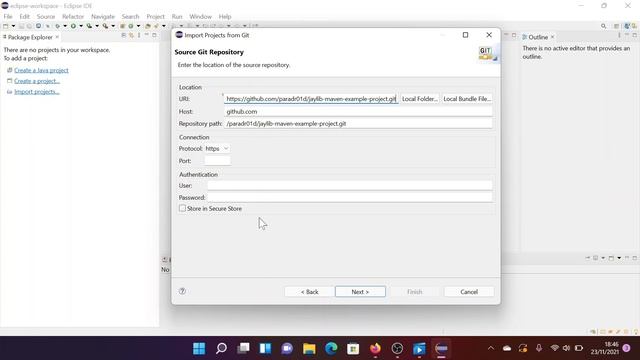
Task: Click the External Tools run icon
Action: coord(105,26)
